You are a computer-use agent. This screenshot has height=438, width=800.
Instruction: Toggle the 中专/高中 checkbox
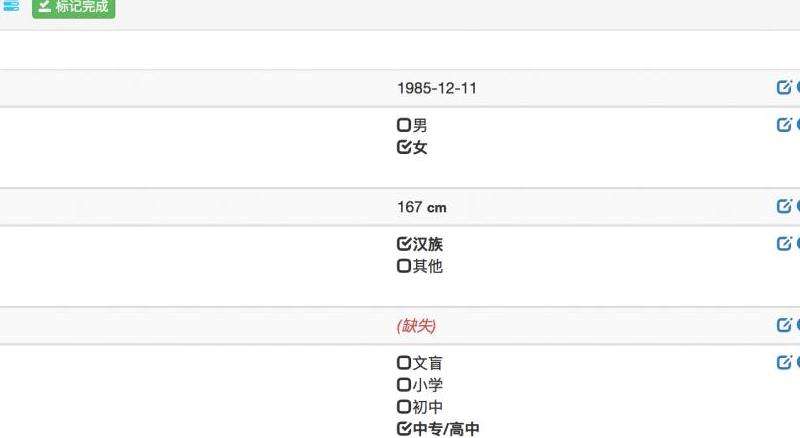click(x=404, y=429)
